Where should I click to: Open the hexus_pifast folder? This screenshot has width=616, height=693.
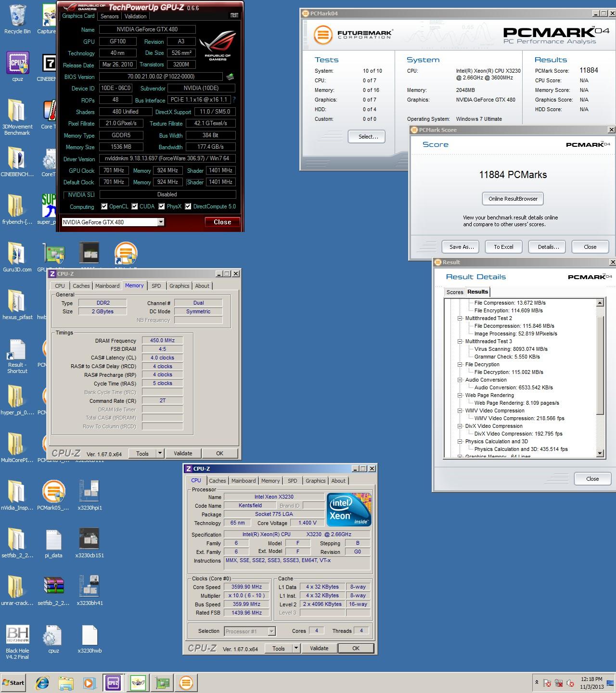pos(17,304)
